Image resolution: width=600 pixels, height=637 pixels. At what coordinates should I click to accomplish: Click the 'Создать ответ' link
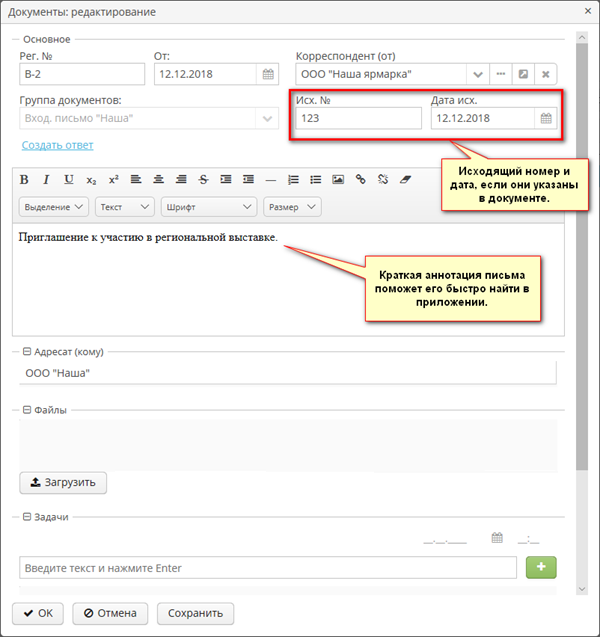[x=57, y=145]
